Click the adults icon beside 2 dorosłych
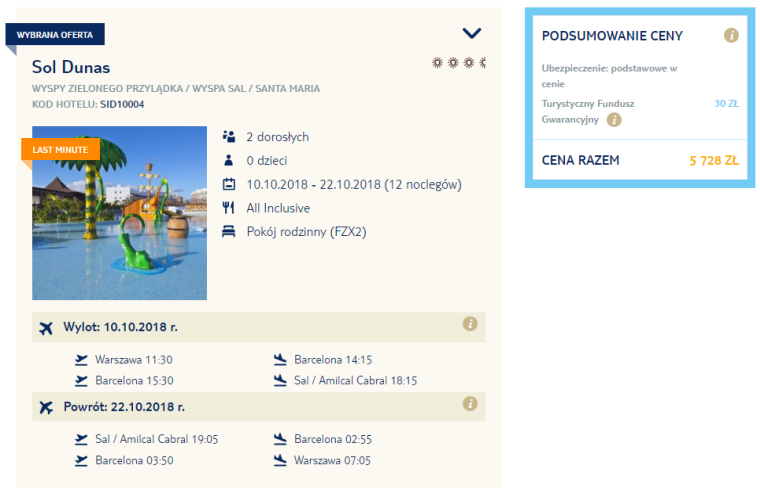 tap(229, 137)
